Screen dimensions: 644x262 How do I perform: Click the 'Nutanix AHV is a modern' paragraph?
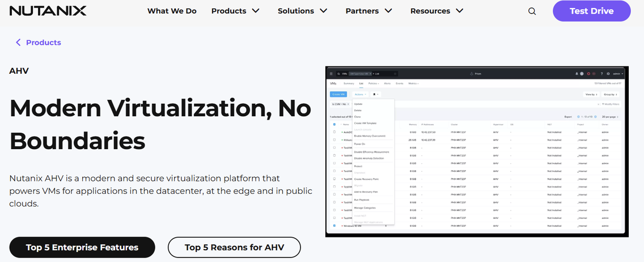point(160,191)
